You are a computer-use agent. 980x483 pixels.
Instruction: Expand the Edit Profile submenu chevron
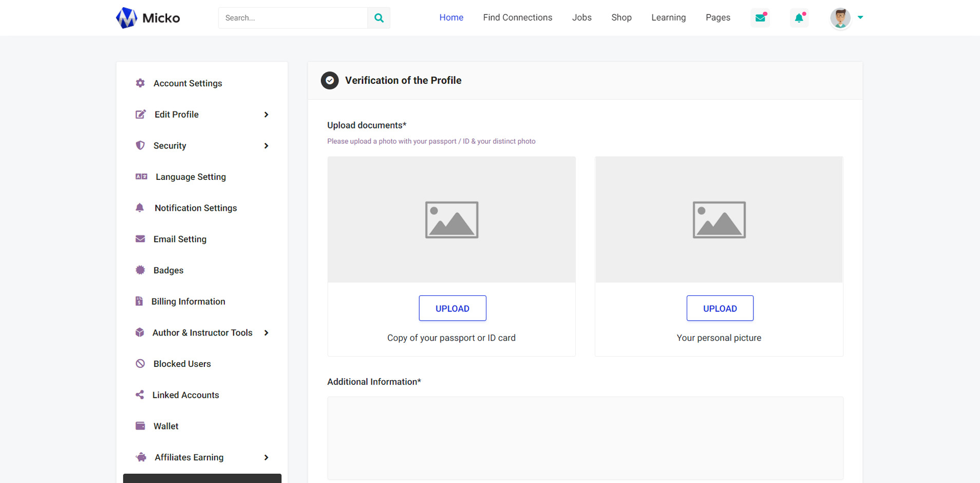[x=266, y=115]
